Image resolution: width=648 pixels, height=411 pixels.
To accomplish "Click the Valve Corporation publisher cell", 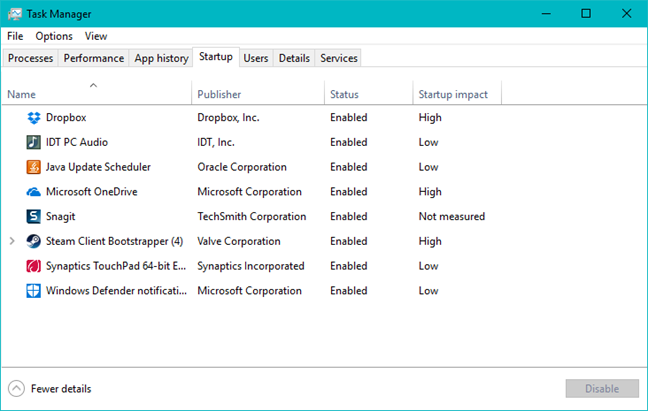I will click(239, 241).
